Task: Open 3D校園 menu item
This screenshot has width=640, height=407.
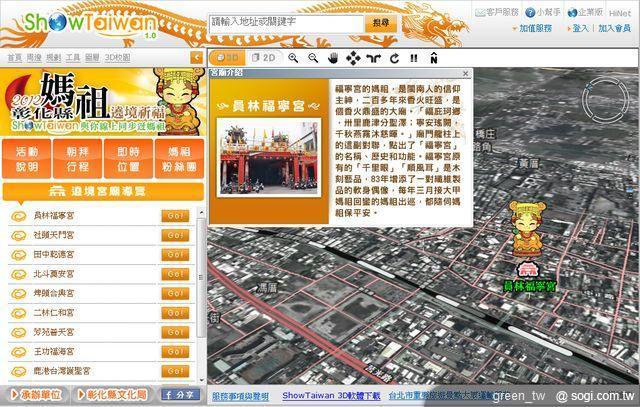Action: click(x=117, y=58)
